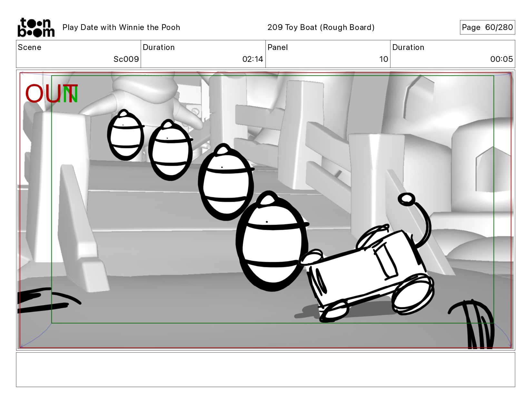Click the storyboard panel thumbnail image
Viewport: 532px width, 411px height.
point(266,210)
